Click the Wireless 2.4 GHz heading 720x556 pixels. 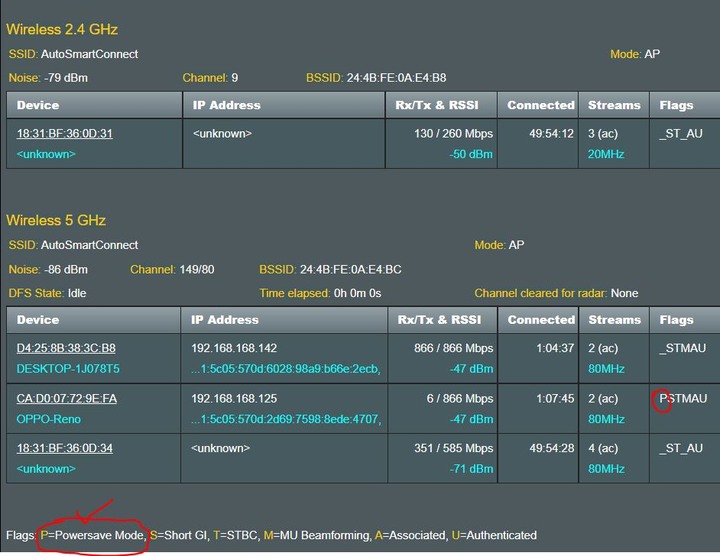(62, 29)
